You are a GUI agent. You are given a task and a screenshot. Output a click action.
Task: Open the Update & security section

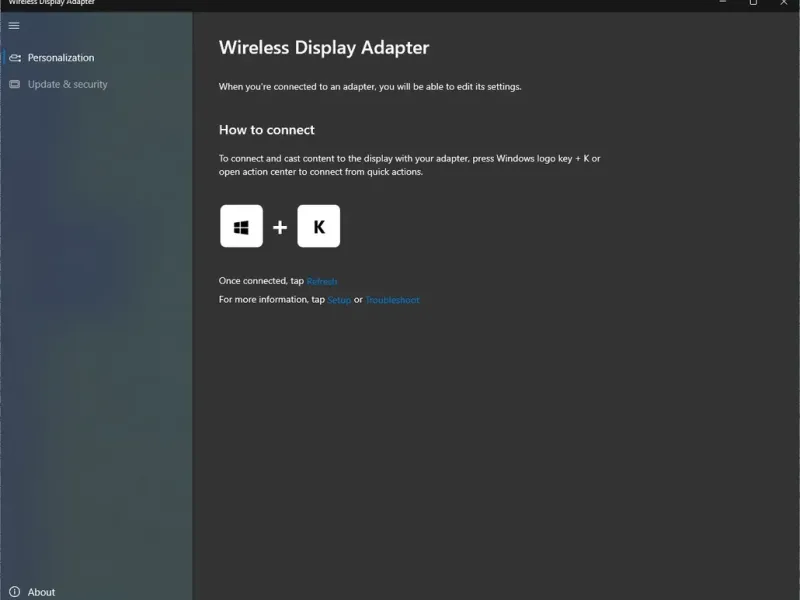67,84
